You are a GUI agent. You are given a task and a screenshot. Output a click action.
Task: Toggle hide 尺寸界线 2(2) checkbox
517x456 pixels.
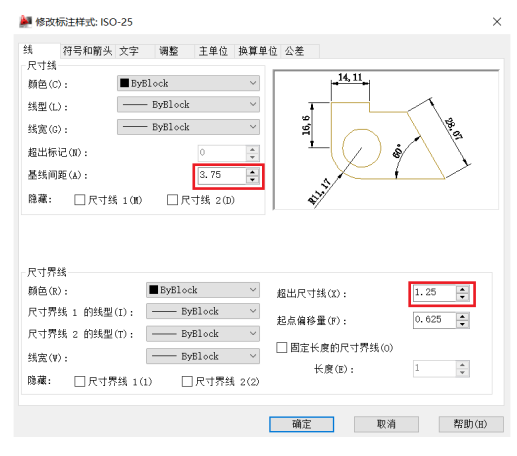pyautogui.click(x=187, y=381)
